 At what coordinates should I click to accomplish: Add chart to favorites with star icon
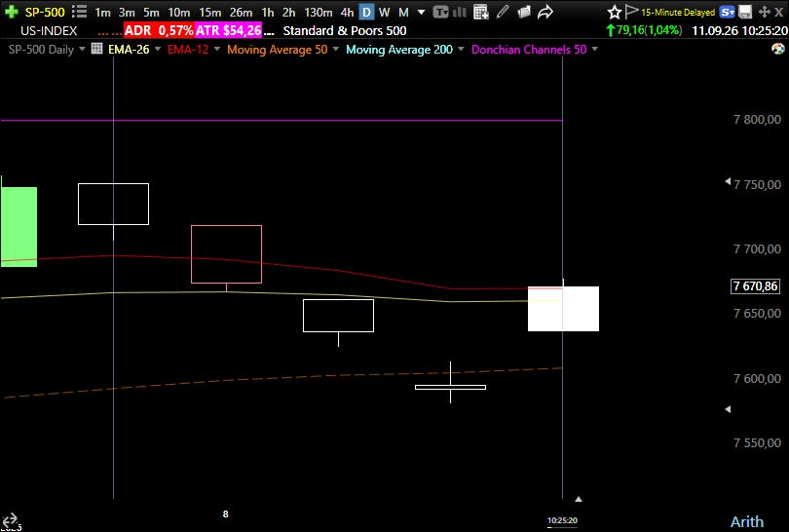(x=614, y=12)
